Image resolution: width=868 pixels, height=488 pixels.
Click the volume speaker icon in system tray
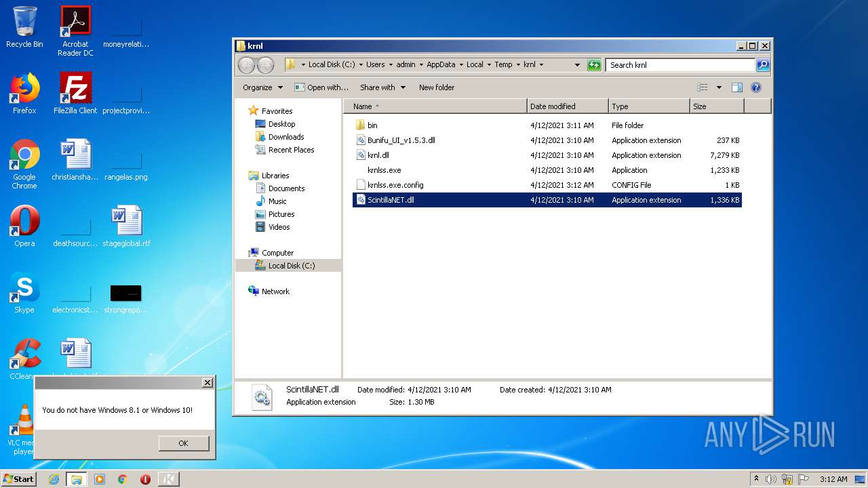pyautogui.click(x=771, y=479)
